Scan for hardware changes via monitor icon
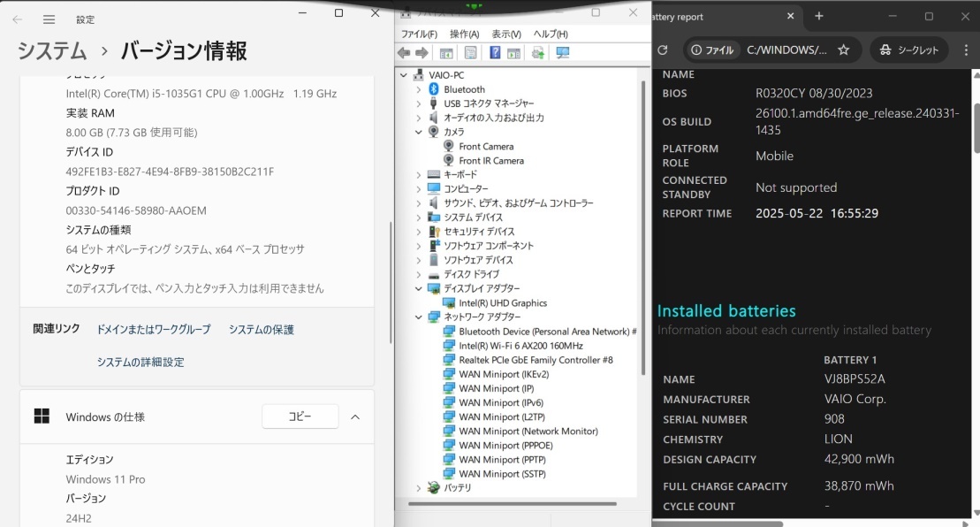Image resolution: width=980 pixels, height=527 pixels. tap(563, 53)
